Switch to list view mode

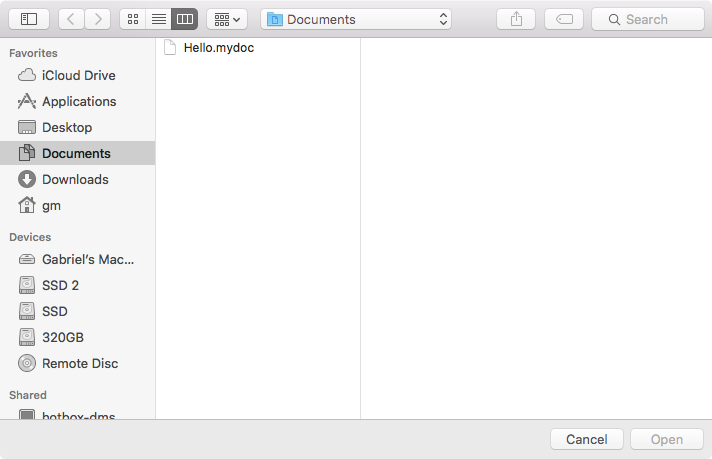(158, 19)
